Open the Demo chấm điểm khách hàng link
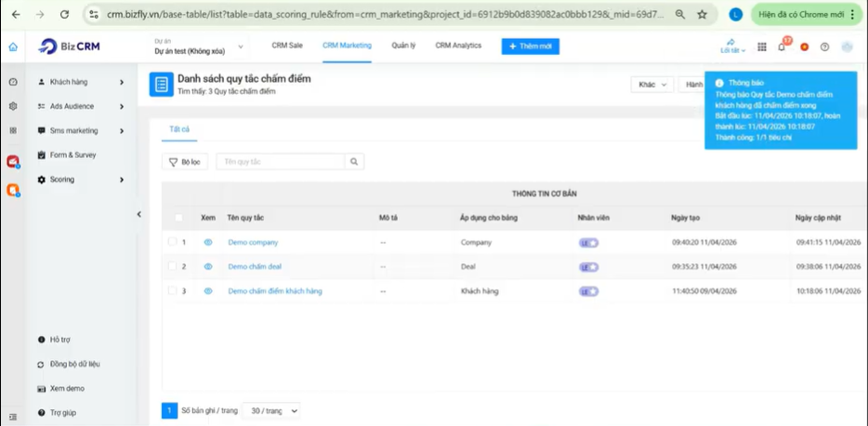 (275, 291)
